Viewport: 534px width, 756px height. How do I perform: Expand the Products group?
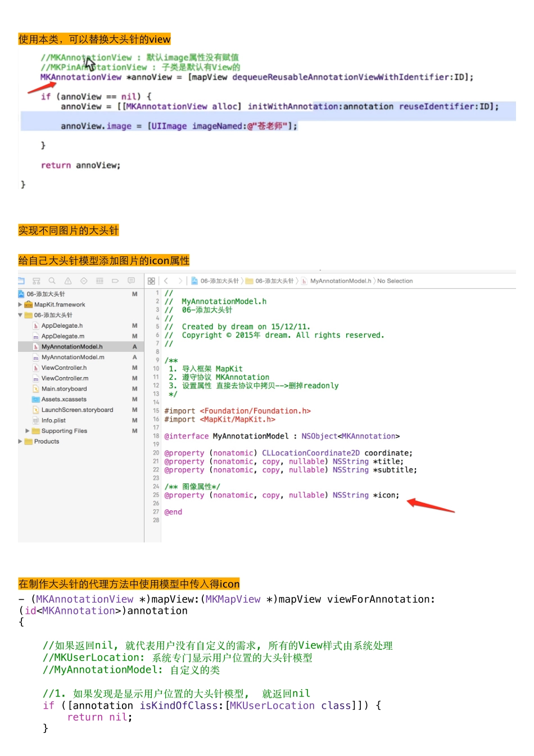[x=21, y=442]
